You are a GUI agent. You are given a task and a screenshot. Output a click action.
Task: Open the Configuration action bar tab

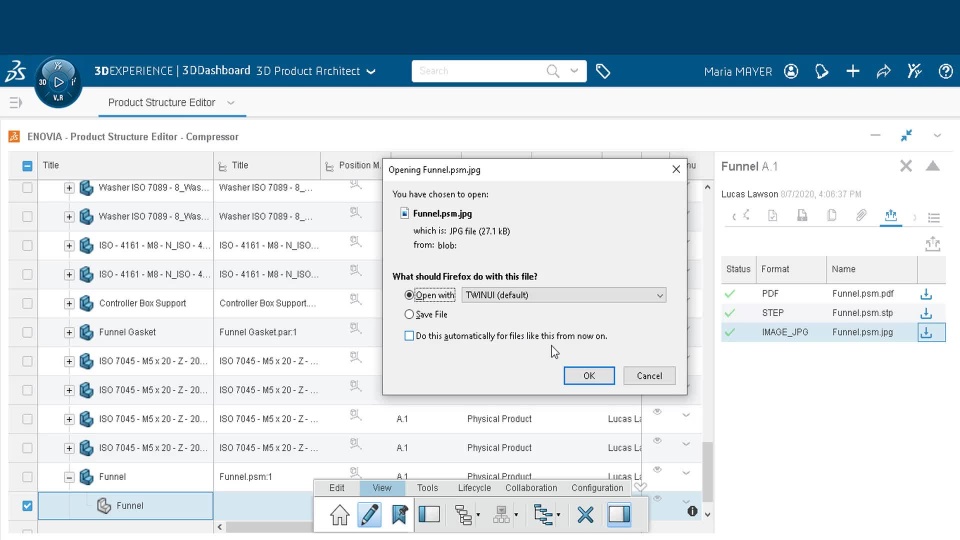[x=597, y=488]
